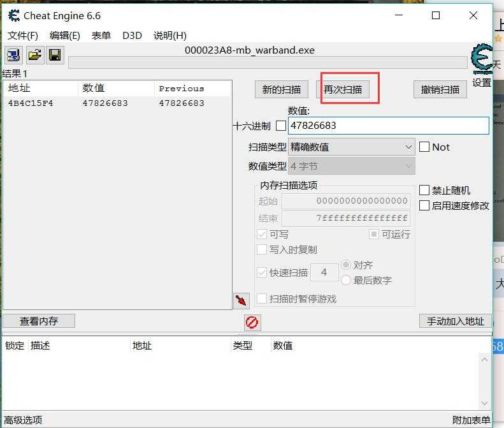Image resolution: width=504 pixels, height=428 pixels.
Task: Open the 说明(H) help menu
Action: 169,35
